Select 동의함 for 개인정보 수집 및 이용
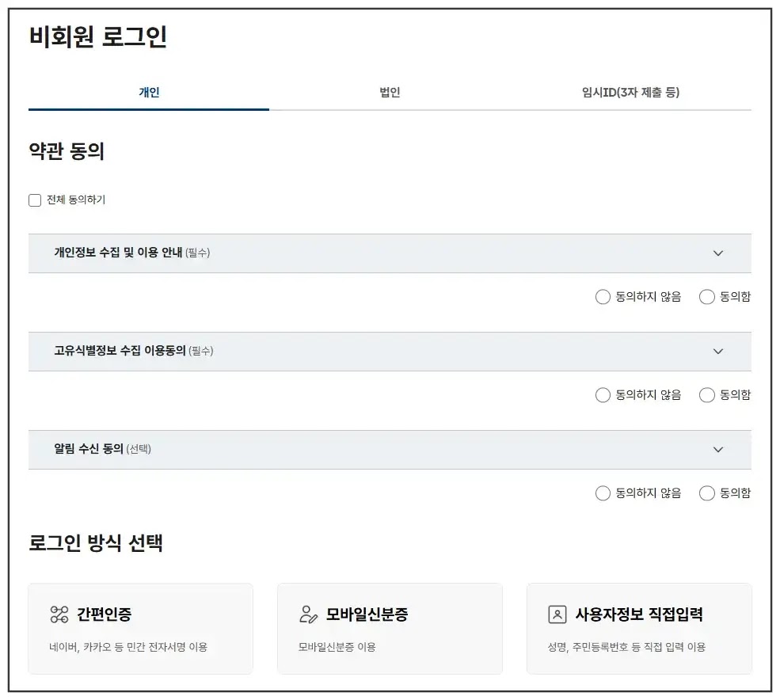 [707, 297]
